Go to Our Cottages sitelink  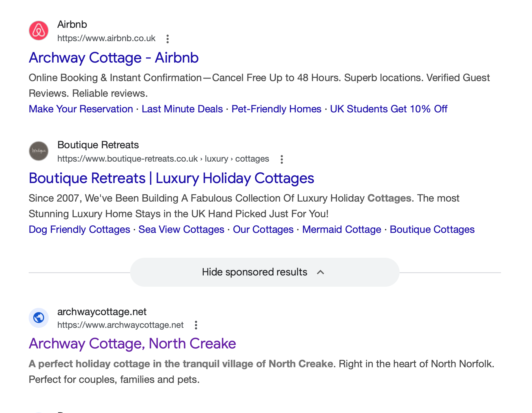pyautogui.click(x=263, y=229)
